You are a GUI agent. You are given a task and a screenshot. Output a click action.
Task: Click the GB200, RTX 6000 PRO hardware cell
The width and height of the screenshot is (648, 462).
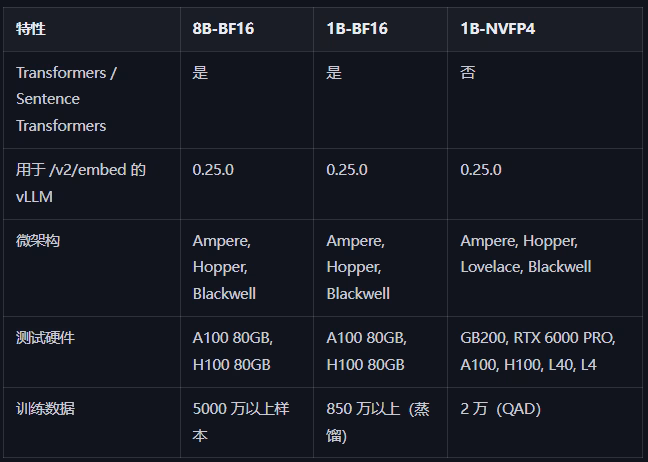pyautogui.click(x=538, y=351)
